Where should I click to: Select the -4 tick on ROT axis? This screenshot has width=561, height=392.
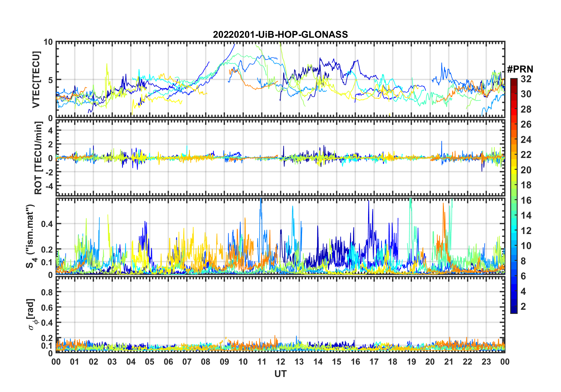(x=49, y=186)
